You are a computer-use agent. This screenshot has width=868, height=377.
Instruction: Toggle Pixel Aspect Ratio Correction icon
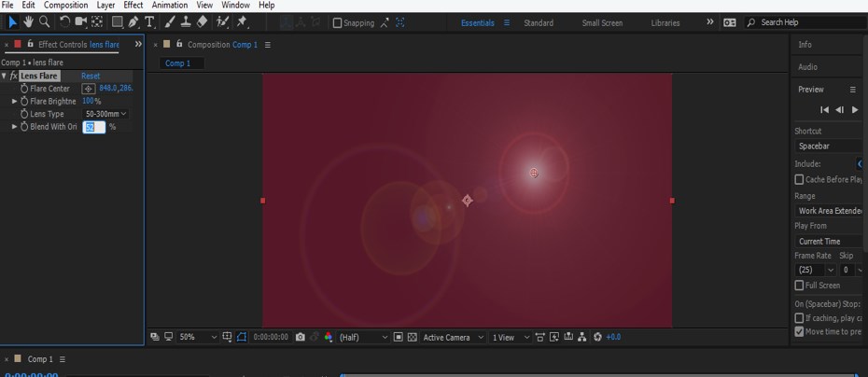(539, 337)
